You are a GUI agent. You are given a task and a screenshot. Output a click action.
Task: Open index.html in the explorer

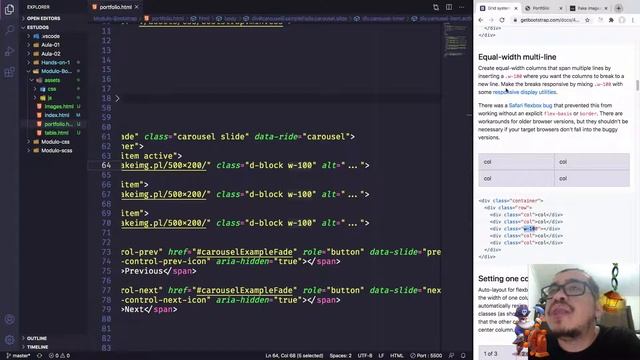[57, 116]
